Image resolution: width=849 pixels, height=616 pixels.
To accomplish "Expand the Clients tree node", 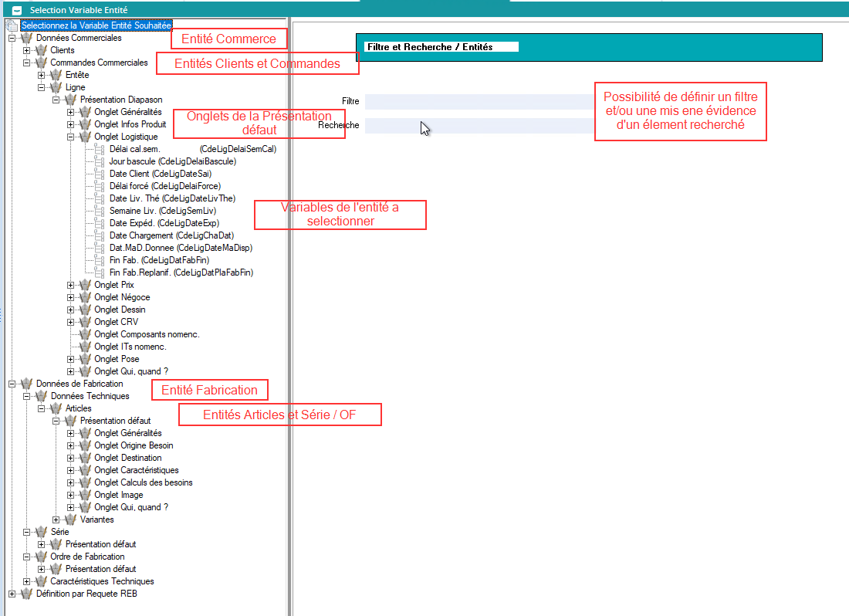I will tap(26, 50).
